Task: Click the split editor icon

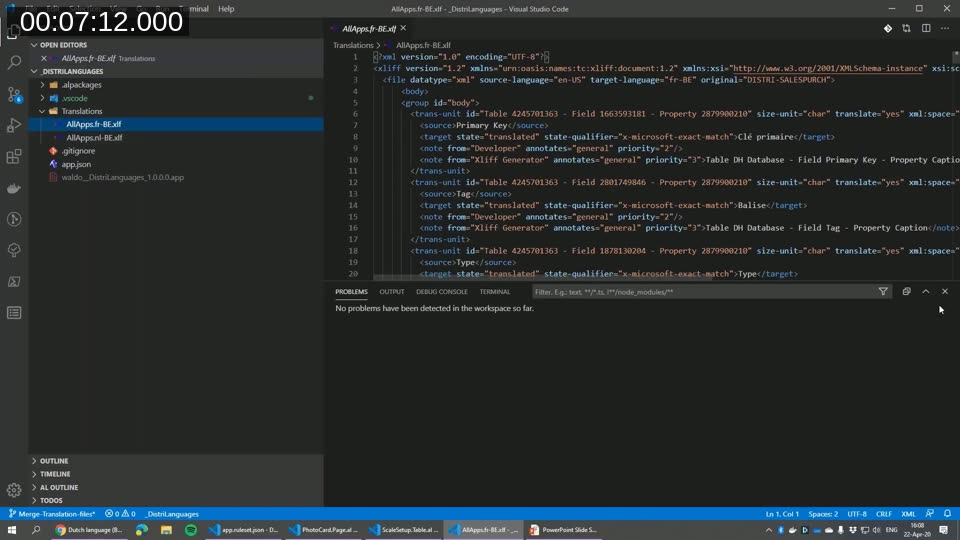Action: click(926, 28)
